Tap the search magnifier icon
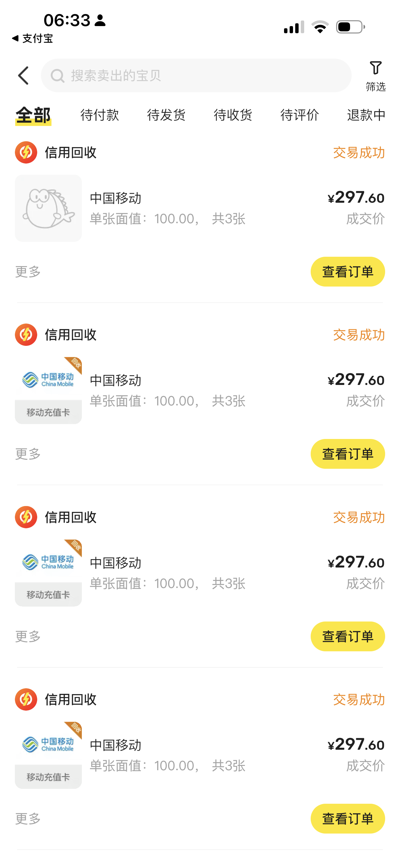Viewport: 400px width, 868px height. [x=57, y=76]
